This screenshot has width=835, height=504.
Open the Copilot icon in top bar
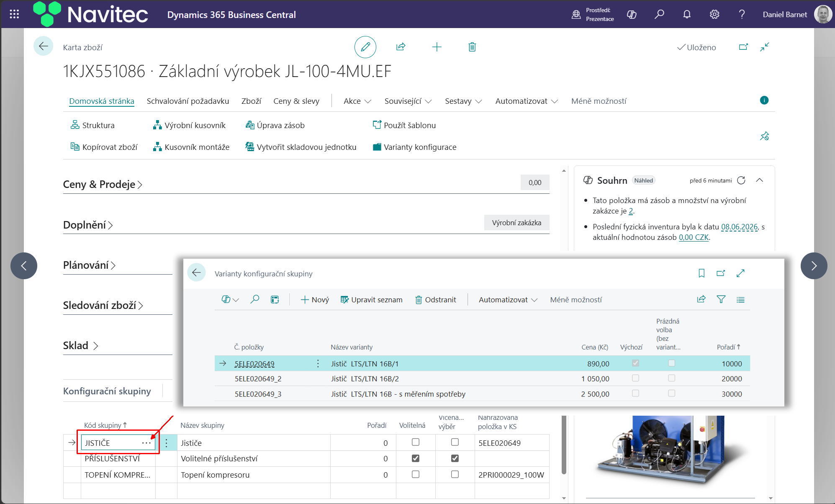tap(632, 15)
